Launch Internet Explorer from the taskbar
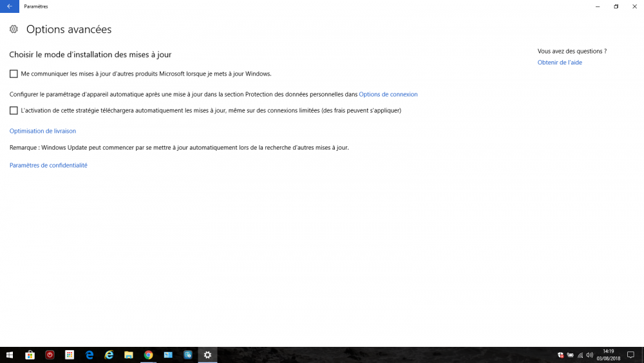Viewport: 644px width, 363px height. (x=109, y=355)
